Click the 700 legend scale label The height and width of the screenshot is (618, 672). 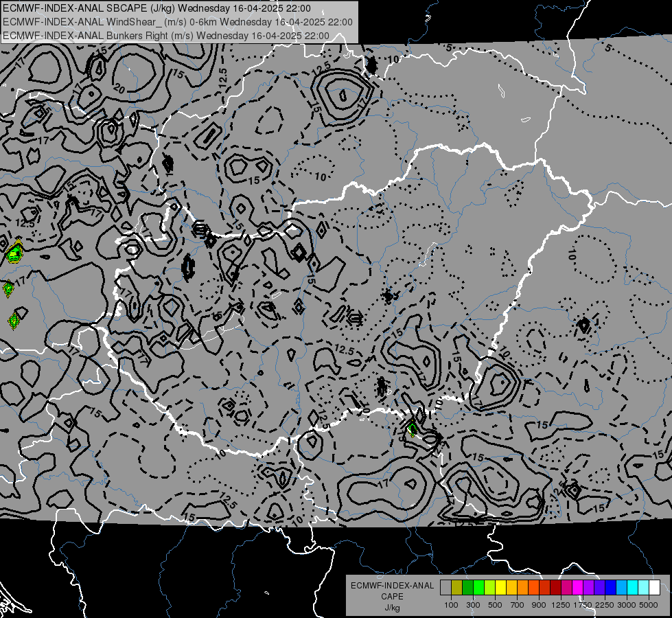coord(518,605)
